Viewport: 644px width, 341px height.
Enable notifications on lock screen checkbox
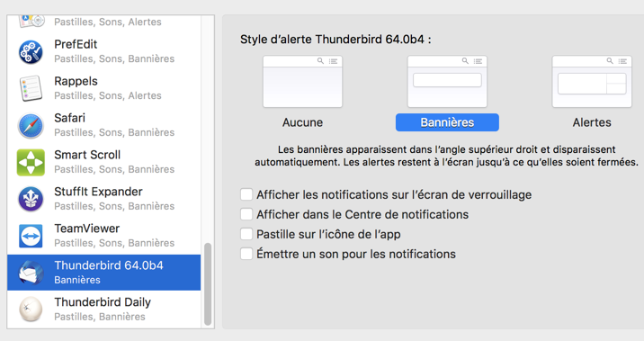tap(246, 194)
